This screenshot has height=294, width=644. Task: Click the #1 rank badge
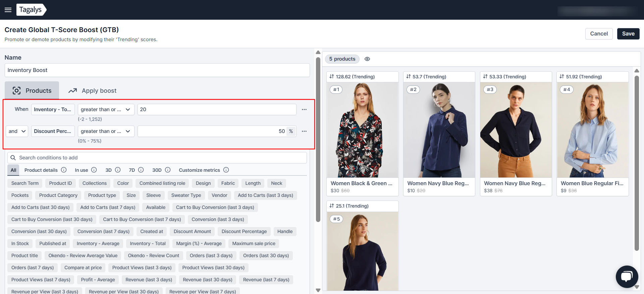(x=336, y=90)
